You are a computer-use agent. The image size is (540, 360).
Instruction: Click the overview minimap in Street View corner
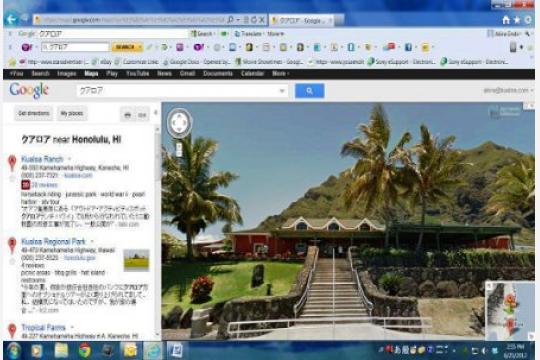coord(510,310)
